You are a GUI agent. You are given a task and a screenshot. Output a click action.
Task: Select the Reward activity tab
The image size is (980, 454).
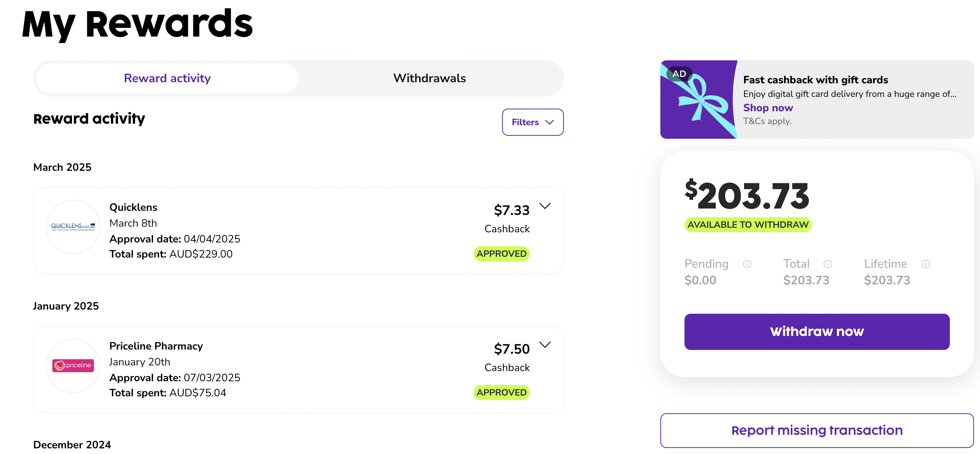(x=167, y=78)
